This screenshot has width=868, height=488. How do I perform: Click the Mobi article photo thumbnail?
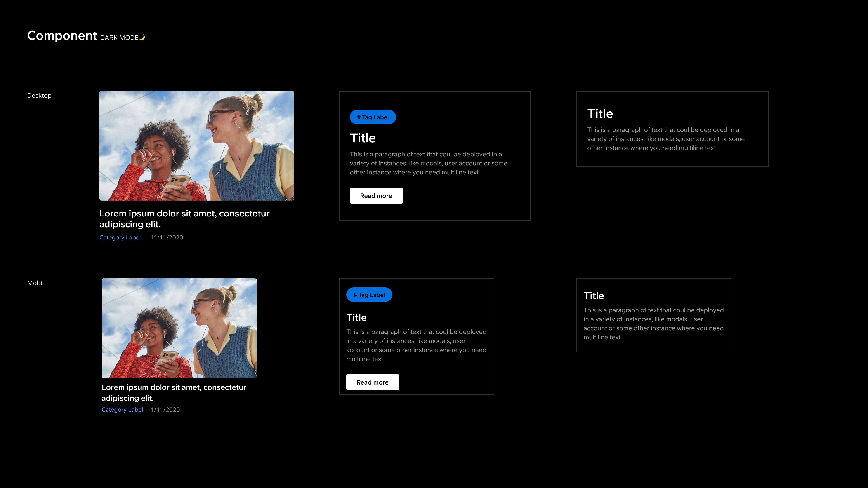tap(179, 328)
